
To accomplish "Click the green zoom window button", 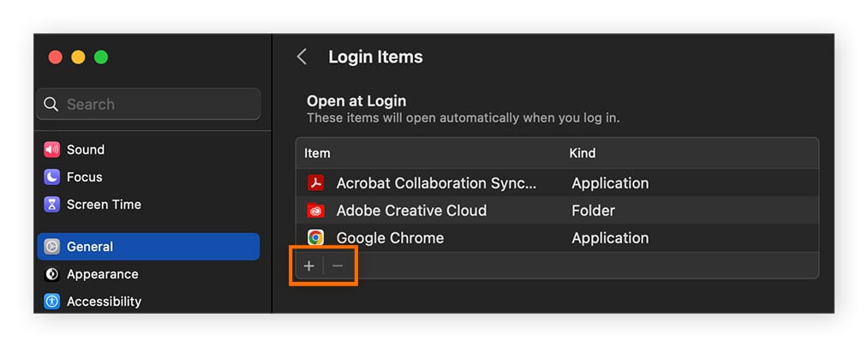I will (101, 57).
